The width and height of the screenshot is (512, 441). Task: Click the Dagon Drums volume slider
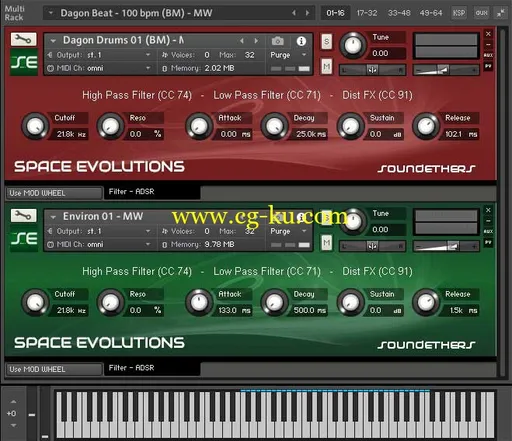click(446, 70)
